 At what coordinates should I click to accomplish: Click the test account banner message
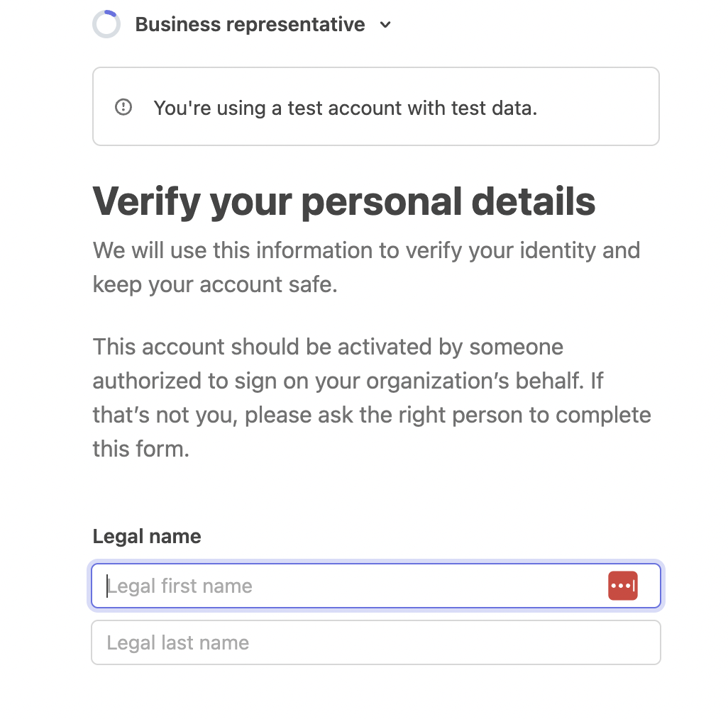[x=346, y=108]
